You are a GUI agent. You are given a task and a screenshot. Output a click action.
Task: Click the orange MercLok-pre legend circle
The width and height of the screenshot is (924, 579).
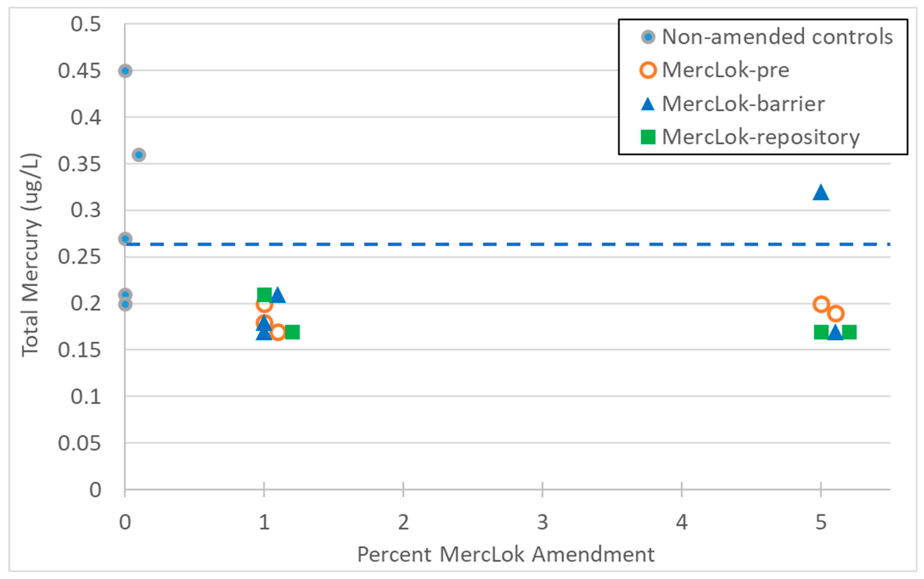648,70
